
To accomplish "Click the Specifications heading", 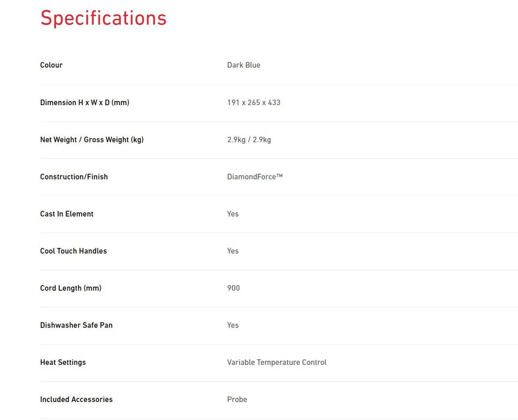I will (103, 19).
